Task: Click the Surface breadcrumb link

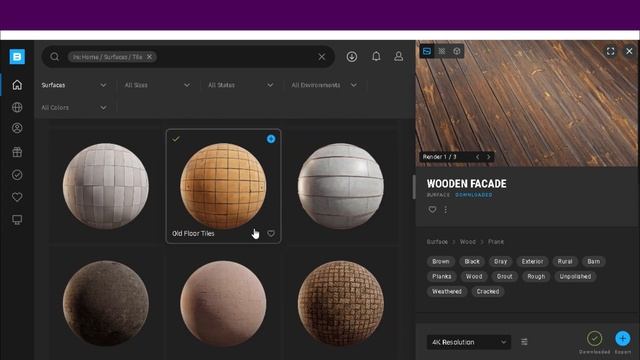Action: click(437, 242)
